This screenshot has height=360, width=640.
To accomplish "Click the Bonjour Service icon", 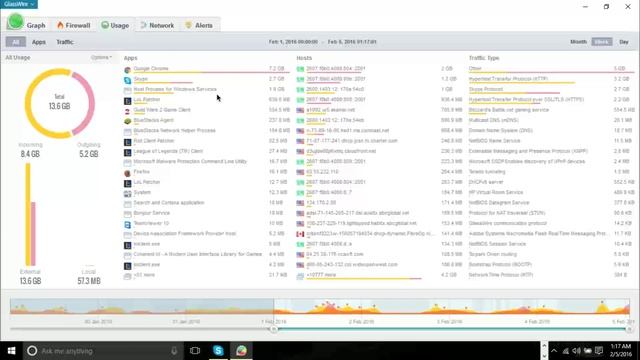I will tap(127, 214).
